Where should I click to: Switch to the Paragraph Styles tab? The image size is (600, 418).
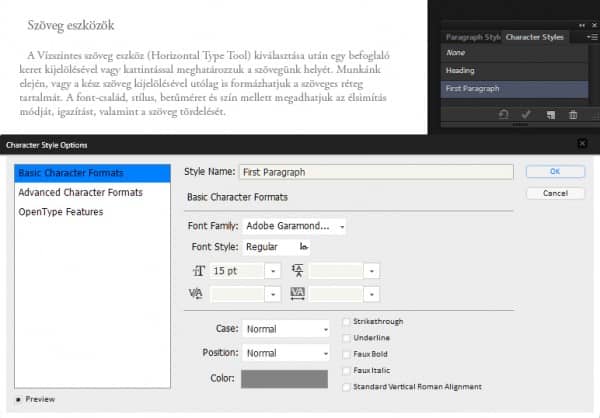472,37
